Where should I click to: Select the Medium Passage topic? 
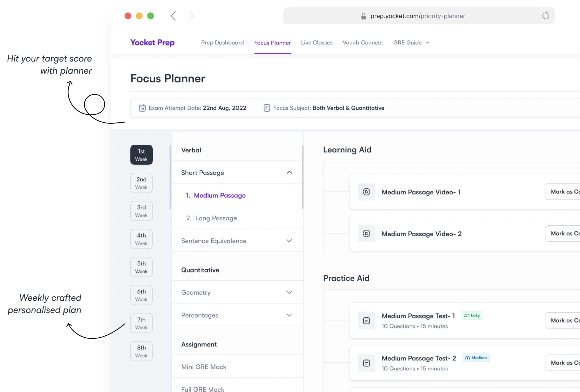click(x=237, y=195)
